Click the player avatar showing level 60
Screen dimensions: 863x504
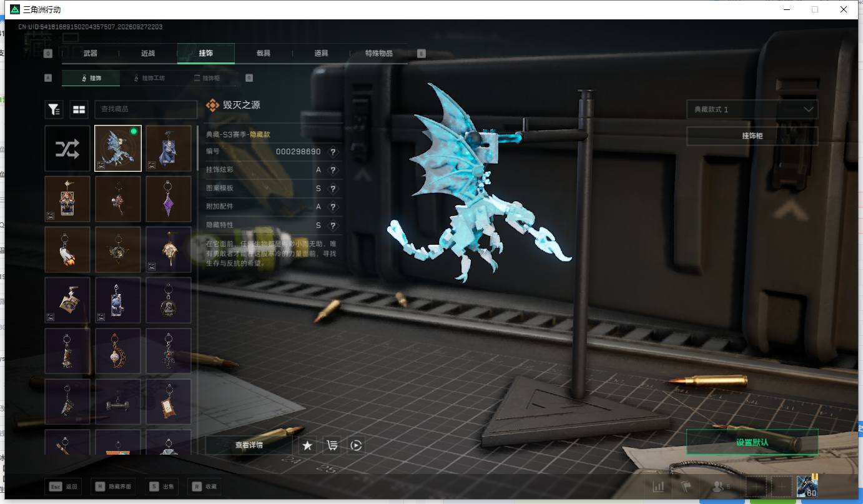[x=807, y=485]
